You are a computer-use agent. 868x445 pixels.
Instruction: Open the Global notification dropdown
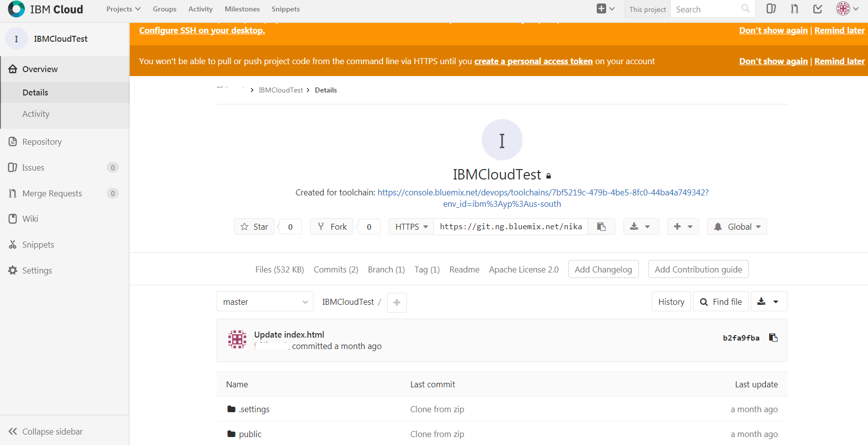point(737,227)
